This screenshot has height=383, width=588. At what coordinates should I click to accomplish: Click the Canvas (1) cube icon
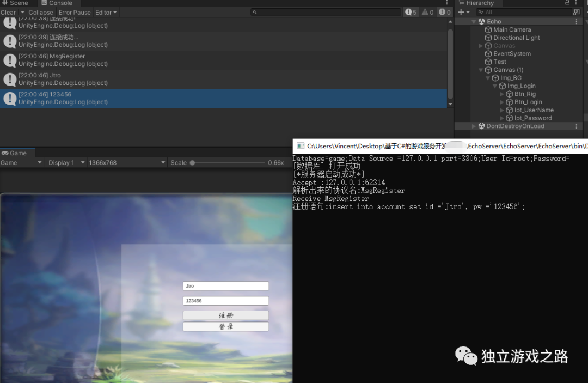pos(488,70)
